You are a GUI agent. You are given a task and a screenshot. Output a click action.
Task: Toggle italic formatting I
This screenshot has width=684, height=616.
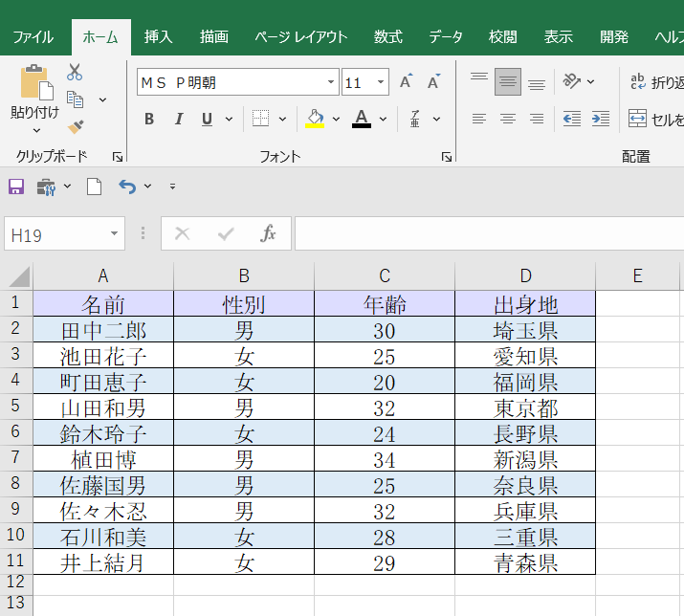coord(179,119)
